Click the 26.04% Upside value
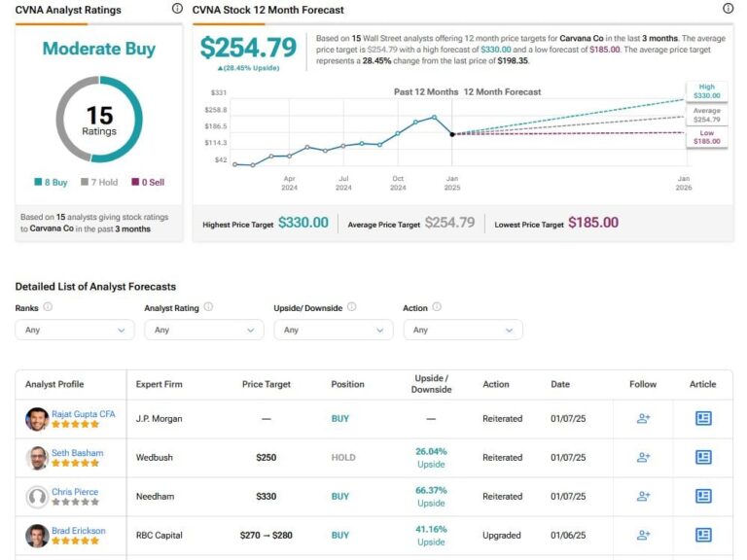The image size is (747, 560). 431,458
